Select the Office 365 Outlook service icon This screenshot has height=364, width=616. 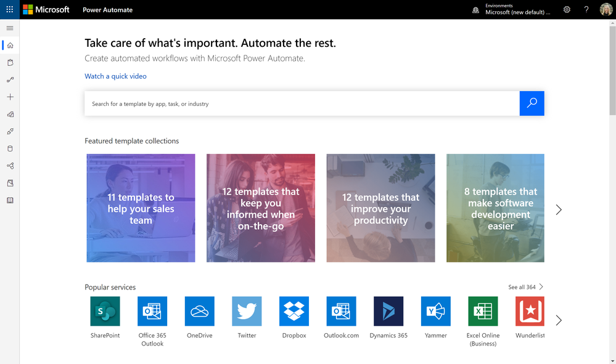(152, 311)
